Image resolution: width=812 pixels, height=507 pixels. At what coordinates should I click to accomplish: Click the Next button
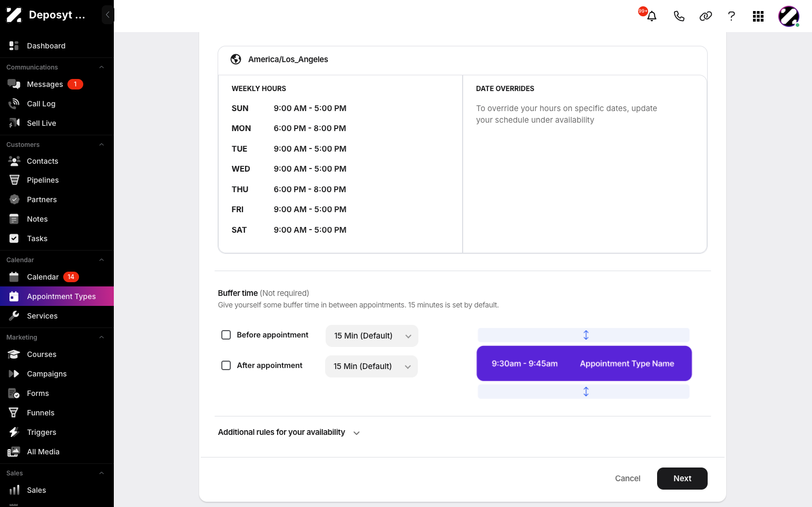click(682, 479)
